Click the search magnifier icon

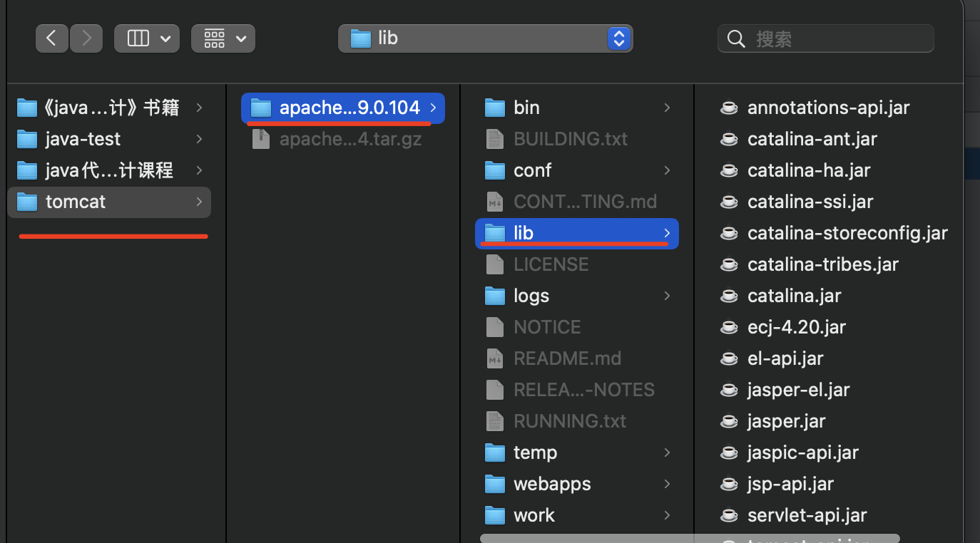pyautogui.click(x=736, y=38)
